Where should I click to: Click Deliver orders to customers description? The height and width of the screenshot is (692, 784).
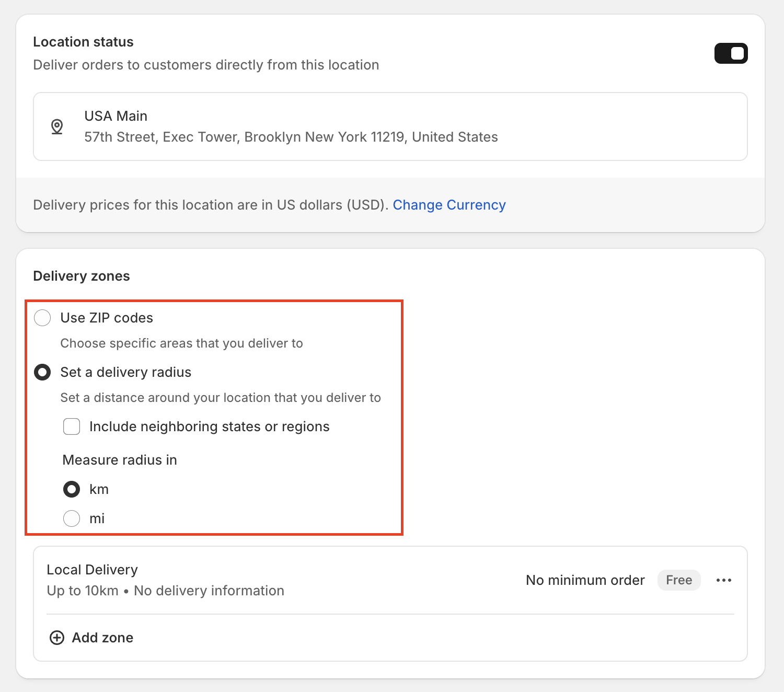coord(206,65)
